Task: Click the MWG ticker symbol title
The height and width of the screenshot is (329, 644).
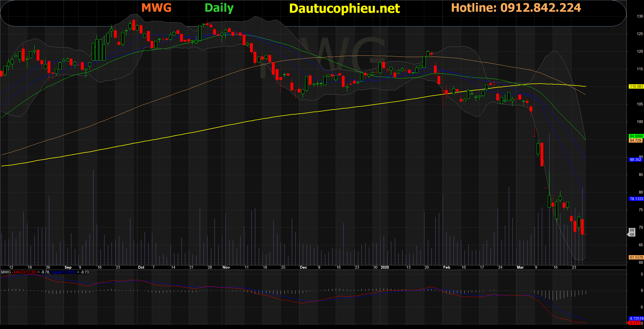Action: pyautogui.click(x=156, y=8)
